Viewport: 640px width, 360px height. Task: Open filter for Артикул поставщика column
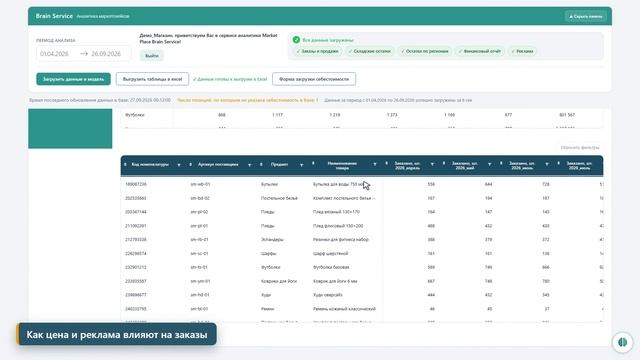pos(249,165)
